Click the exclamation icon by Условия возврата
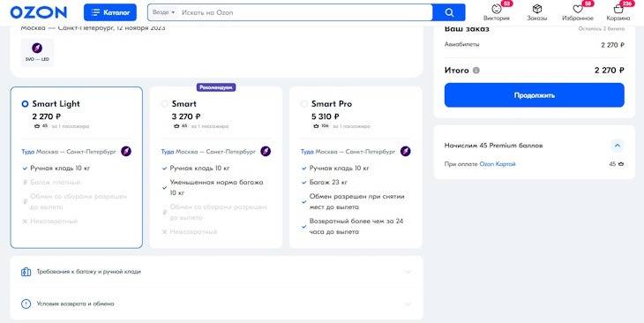 click(x=26, y=304)
